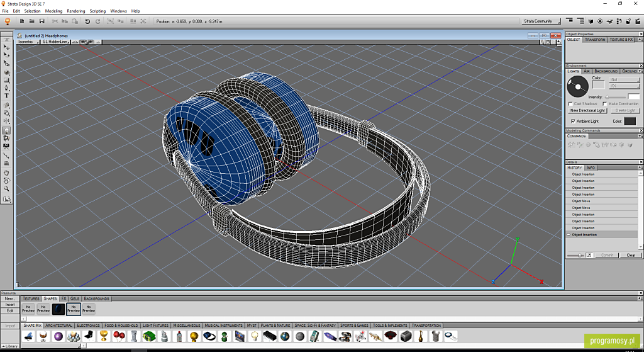Select the hand pan tool
644x352 pixels.
(x=6, y=173)
